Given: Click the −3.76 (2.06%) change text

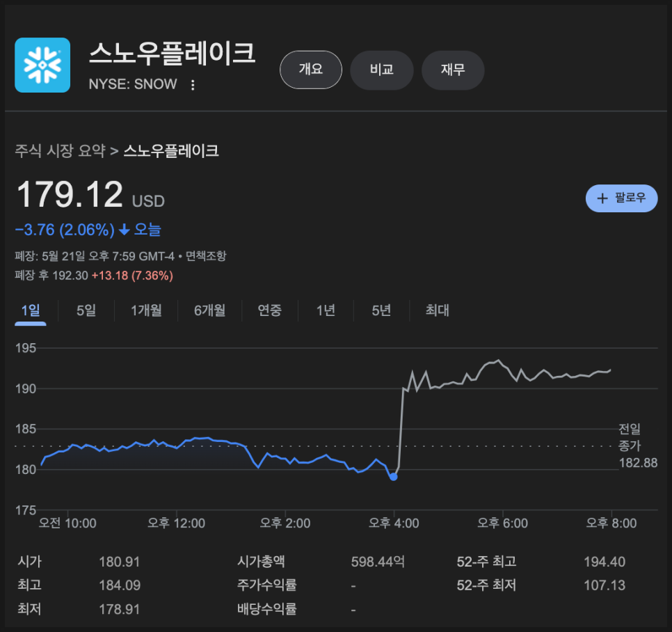Looking at the screenshot, I should pos(65,230).
